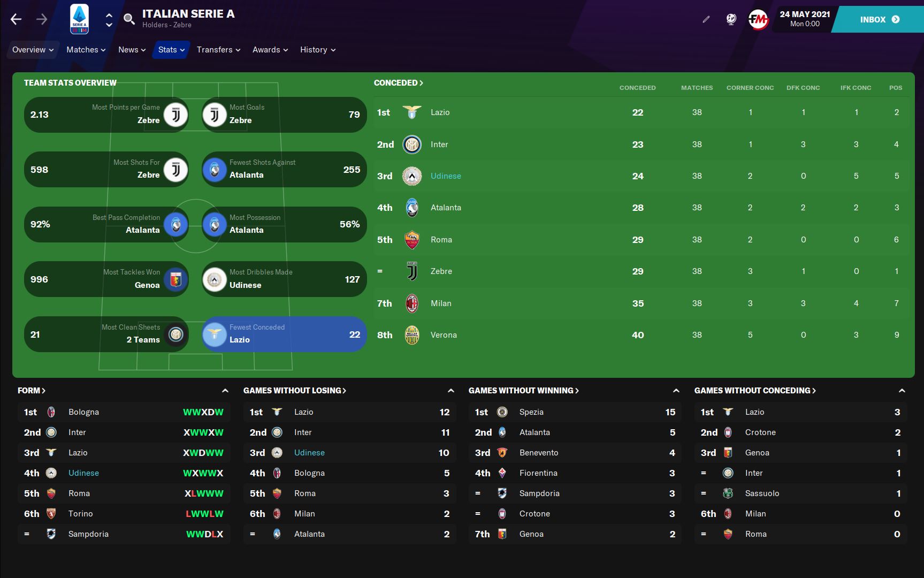Collapse the Form panel

pyautogui.click(x=225, y=391)
